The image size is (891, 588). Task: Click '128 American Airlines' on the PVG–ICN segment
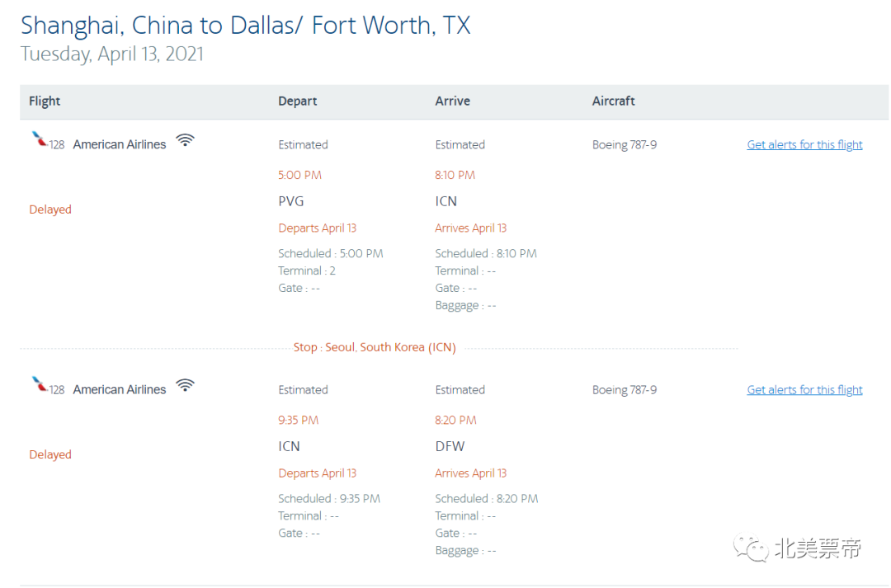107,145
